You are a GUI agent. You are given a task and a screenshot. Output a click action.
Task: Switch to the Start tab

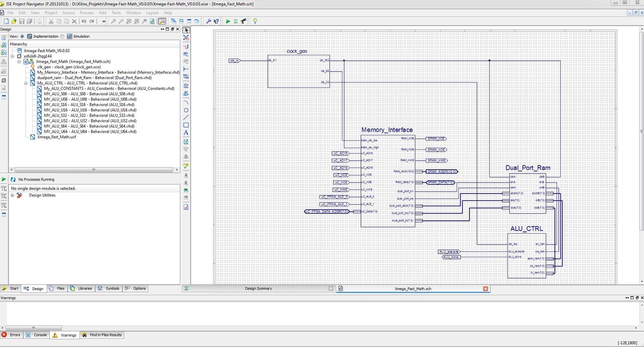(x=11, y=288)
